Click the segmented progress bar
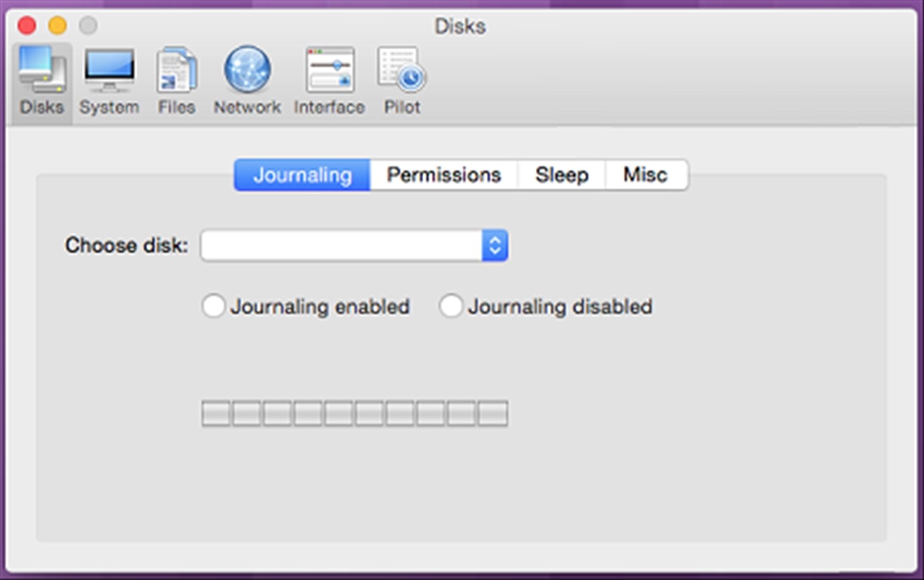Viewport: 924px width, 580px height. 354,413
